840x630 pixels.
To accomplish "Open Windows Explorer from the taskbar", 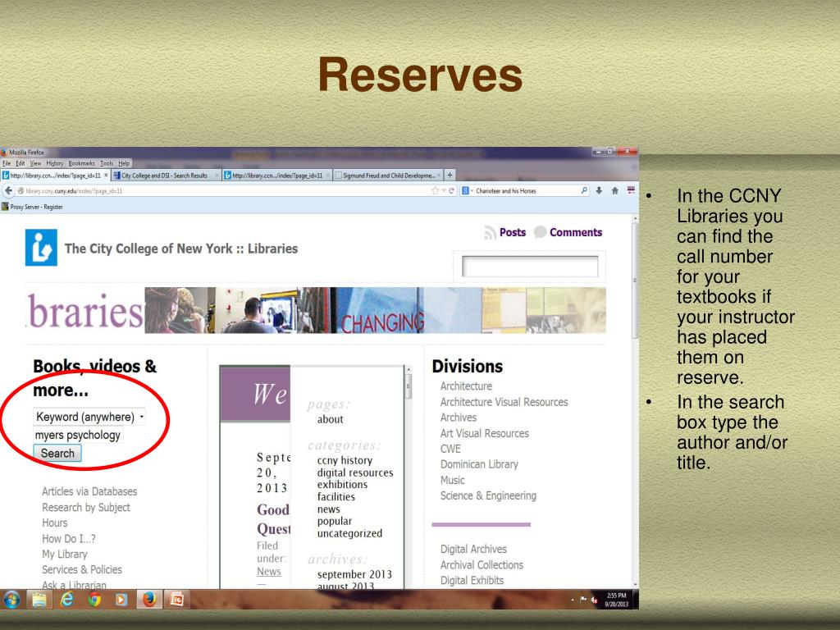I will 39,600.
